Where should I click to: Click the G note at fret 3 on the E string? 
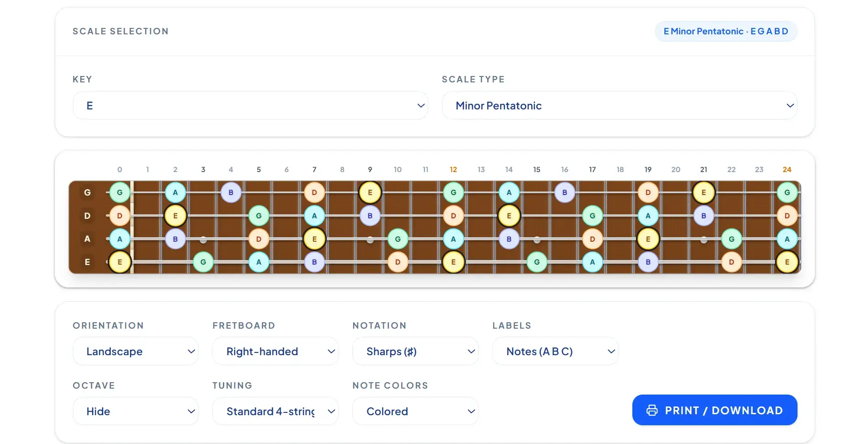click(x=203, y=262)
